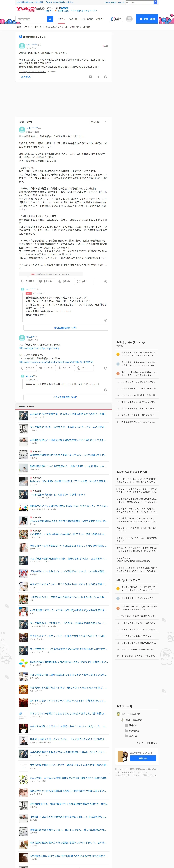
Task: Mark qq__pp answer as 参考になる
Action: coord(28,368)
